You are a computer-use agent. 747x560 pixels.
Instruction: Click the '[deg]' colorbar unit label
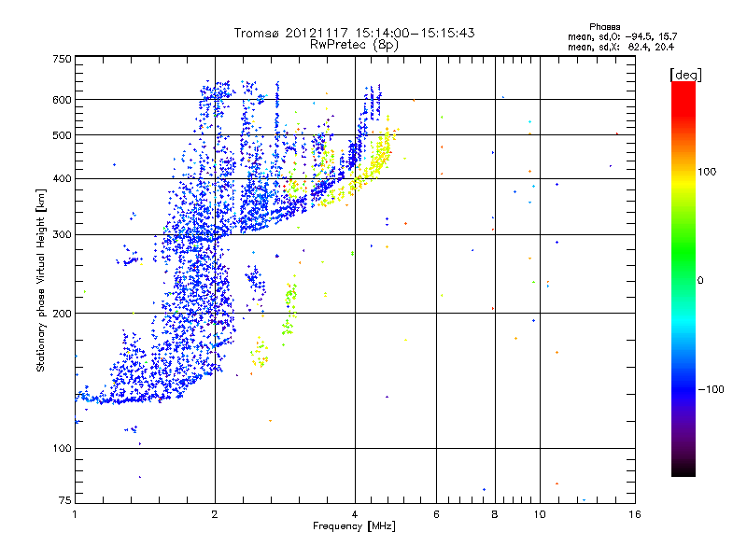685,75
